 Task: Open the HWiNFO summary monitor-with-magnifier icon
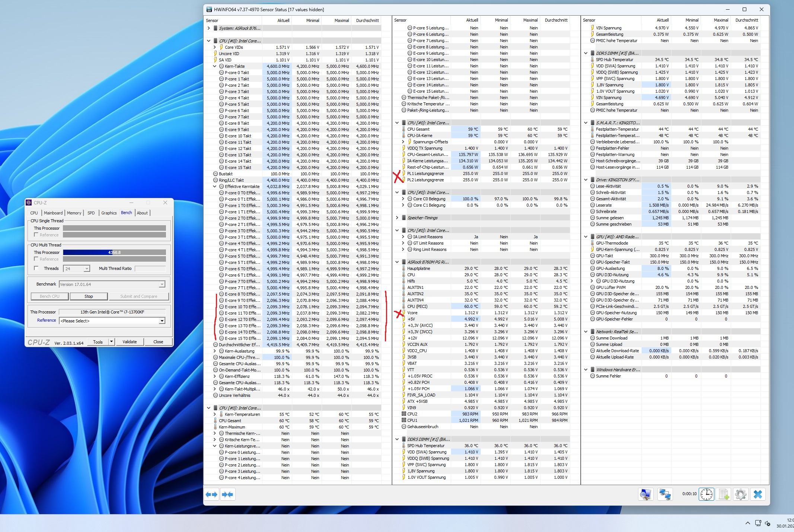coord(646,494)
